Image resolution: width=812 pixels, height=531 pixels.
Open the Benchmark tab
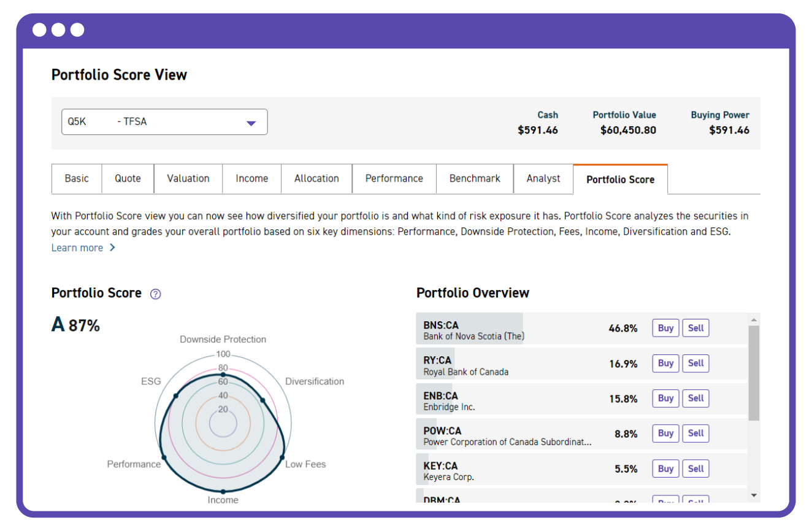tap(474, 178)
